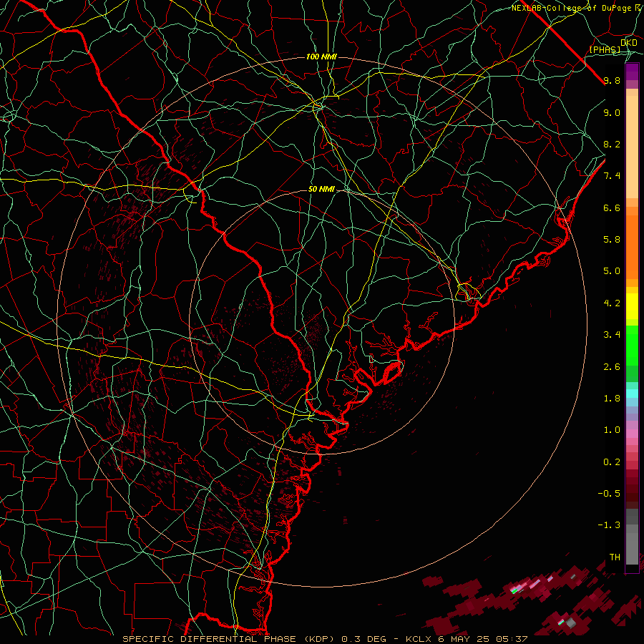Click the 100 NMI range ring label
Screen dimensions: 644x644
321,57
